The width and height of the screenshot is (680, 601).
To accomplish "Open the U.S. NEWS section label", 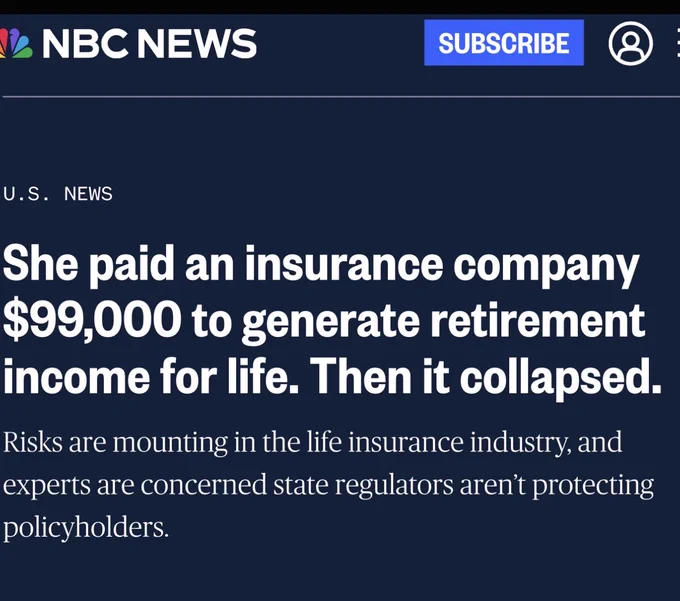I will click(58, 194).
